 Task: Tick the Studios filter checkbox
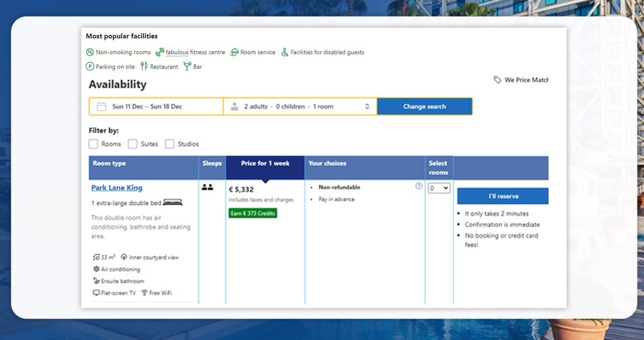169,144
